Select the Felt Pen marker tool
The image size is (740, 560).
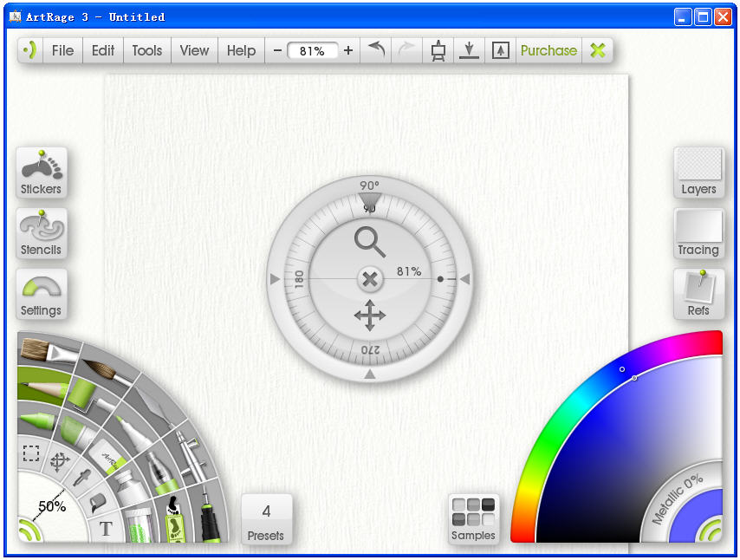(134, 432)
